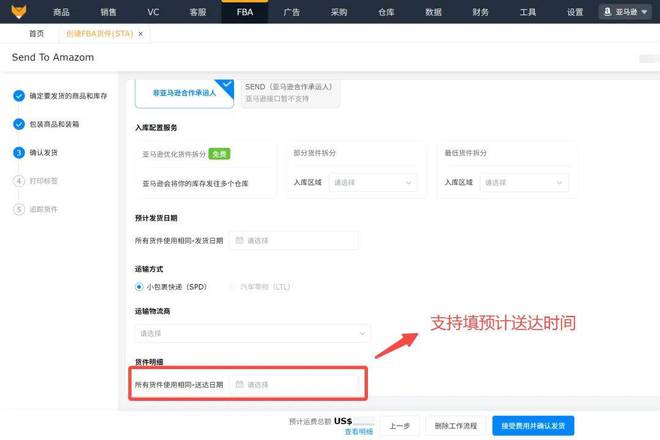Click the text 亚马逊会将你的库存发往多个仓库
The height and width of the screenshot is (440, 660).
click(195, 184)
